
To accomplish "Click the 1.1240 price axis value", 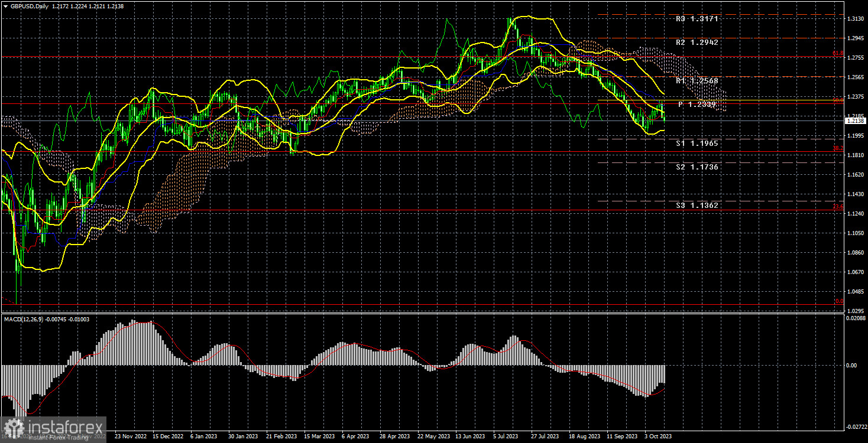I will pyautogui.click(x=855, y=214).
